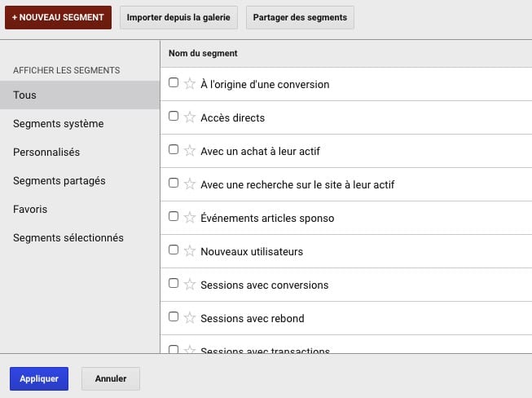532x398 pixels.
Task: Switch to 'Personnalisés' segments
Action: point(46,153)
